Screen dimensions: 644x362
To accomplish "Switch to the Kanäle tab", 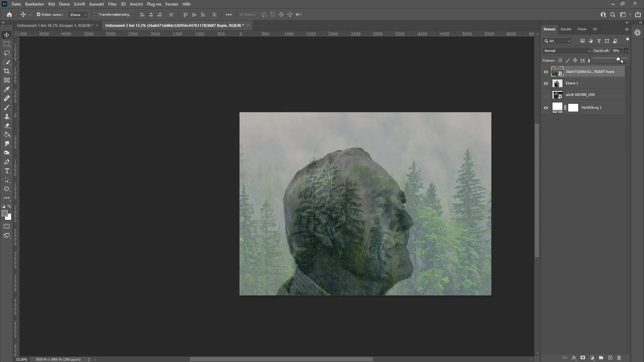I will click(x=566, y=29).
